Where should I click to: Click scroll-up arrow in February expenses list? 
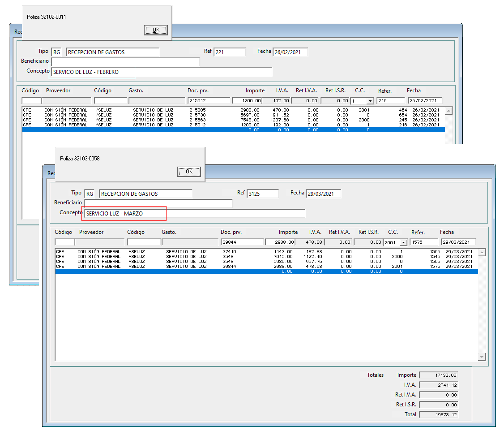coord(448,111)
